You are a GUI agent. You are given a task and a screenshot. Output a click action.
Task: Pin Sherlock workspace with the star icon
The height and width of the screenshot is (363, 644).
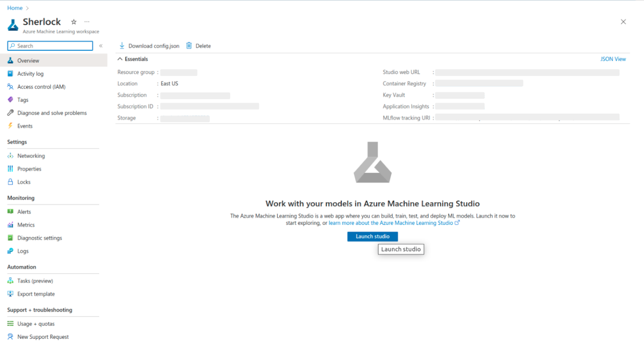[x=74, y=22]
